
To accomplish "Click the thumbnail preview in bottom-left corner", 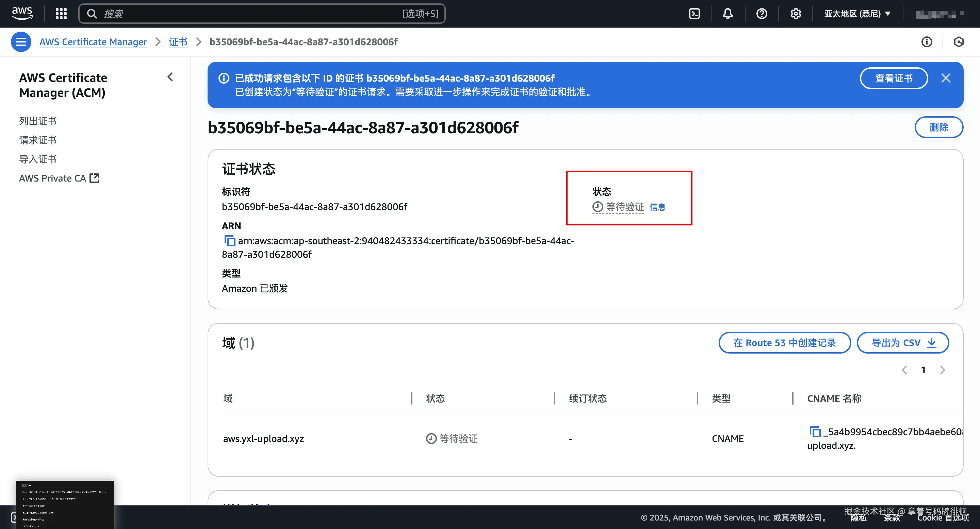I will click(x=65, y=505).
